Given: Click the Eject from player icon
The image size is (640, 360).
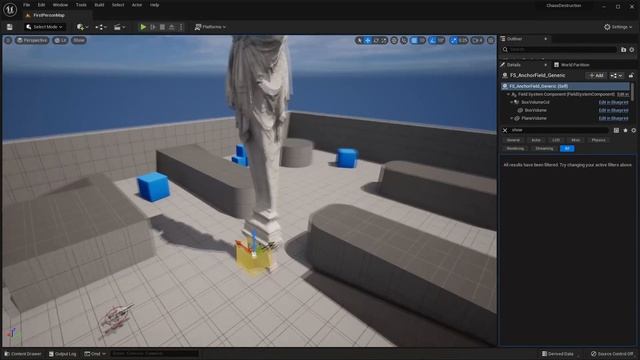Looking at the screenshot, I should [x=172, y=27].
